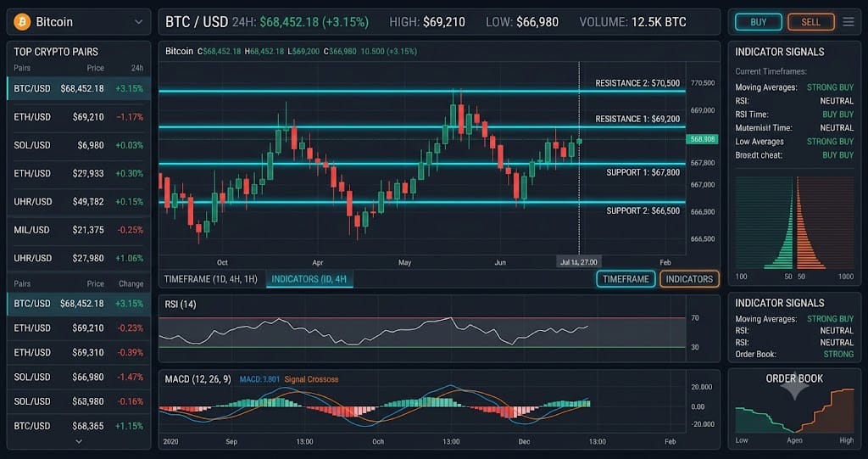Click the Jul 11 crosshair date marker
Viewport: 868px width, 459px height.
[x=578, y=261]
